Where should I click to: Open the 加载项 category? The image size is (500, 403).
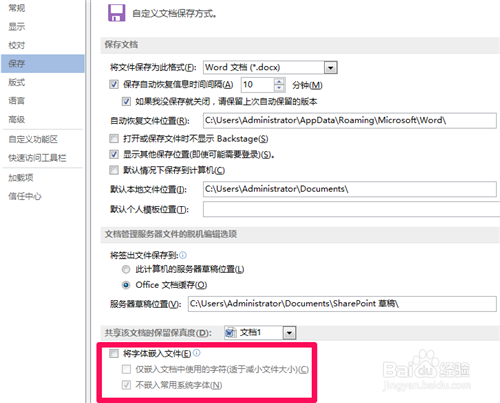21,178
